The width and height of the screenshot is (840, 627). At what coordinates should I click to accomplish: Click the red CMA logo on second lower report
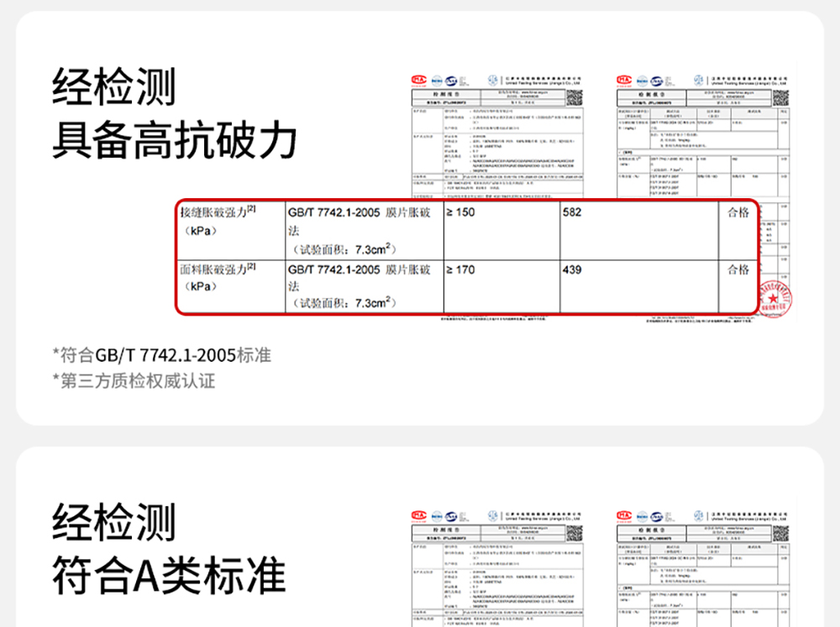[624, 516]
